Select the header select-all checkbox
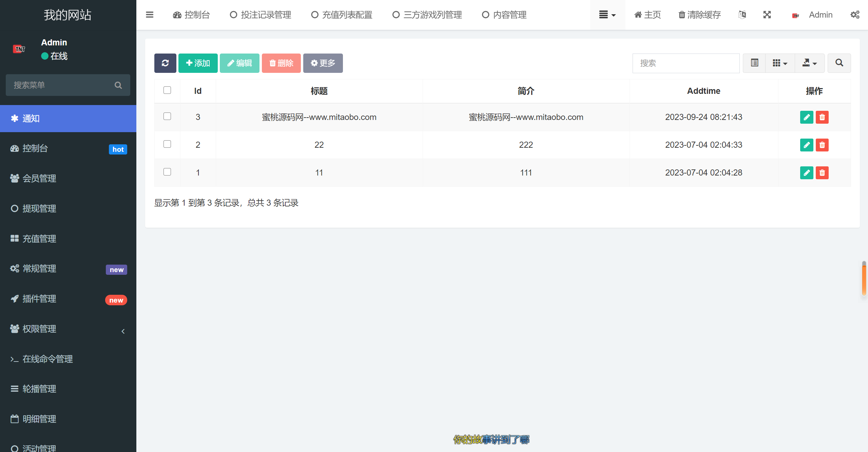Screen dimensions: 868x452 (x=167, y=90)
